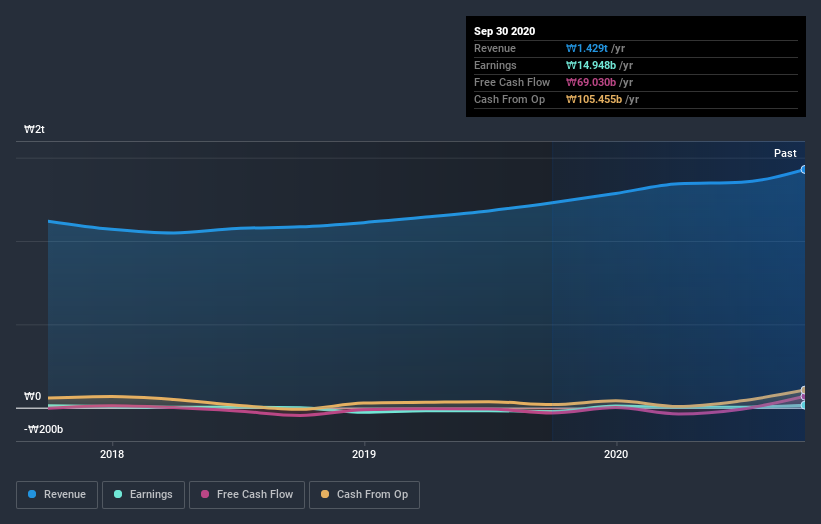The width and height of the screenshot is (821, 524).
Task: Click the orange Cash From Op endpoint marker
Action: (803, 390)
